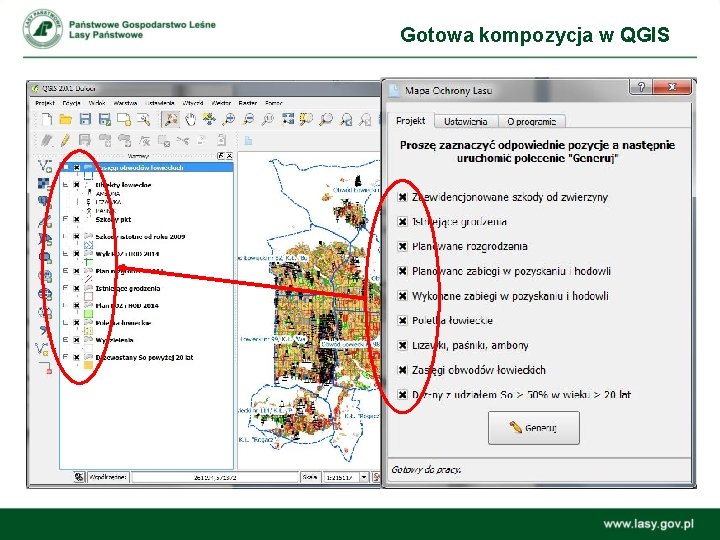Click the green symbol of Plan POZ i HOD 2014
Screen dimensions: 720x540
tap(88, 314)
